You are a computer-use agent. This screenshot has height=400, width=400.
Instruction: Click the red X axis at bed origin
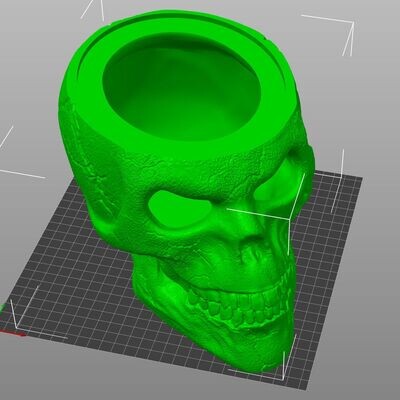coord(13,332)
